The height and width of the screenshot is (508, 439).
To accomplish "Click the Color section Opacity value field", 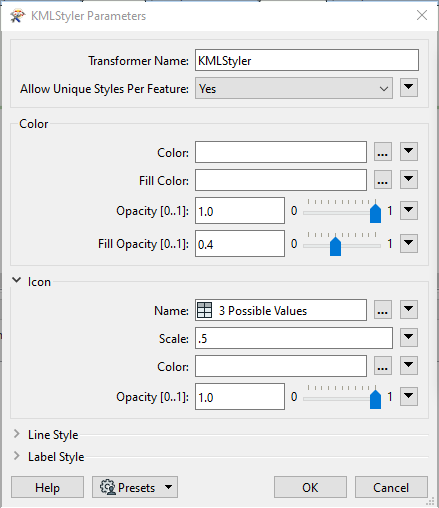I will pyautogui.click(x=240, y=211).
